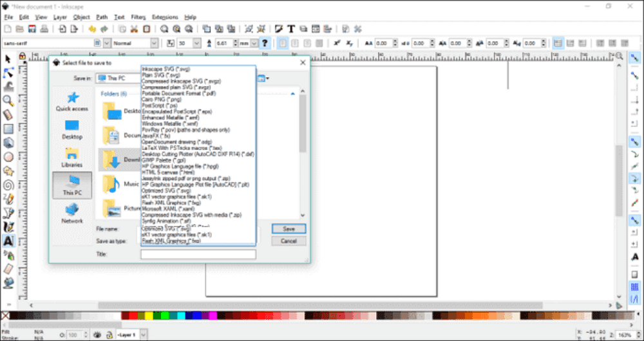Open the Music folder in file list
The height and width of the screenshot is (341, 644).
click(x=122, y=183)
